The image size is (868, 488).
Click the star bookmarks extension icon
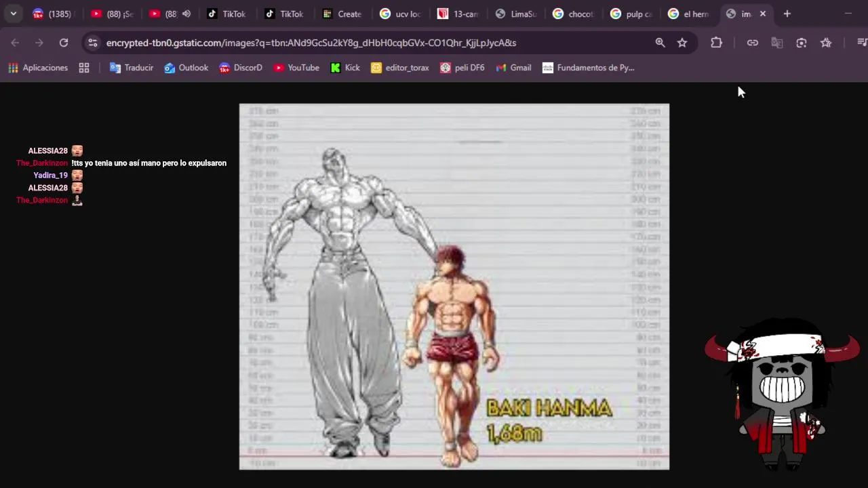tap(826, 43)
